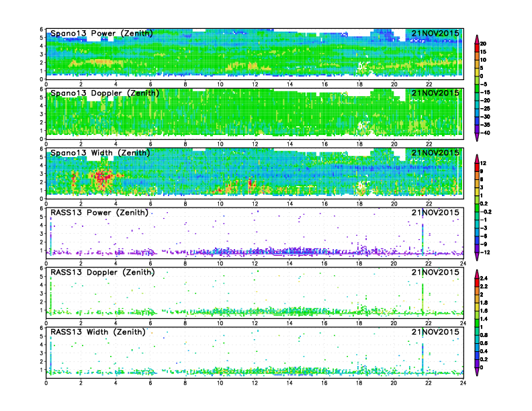This screenshot has height=411, width=532.
Task: Click the 12 label on the middle colorbar
Action: pos(483,163)
